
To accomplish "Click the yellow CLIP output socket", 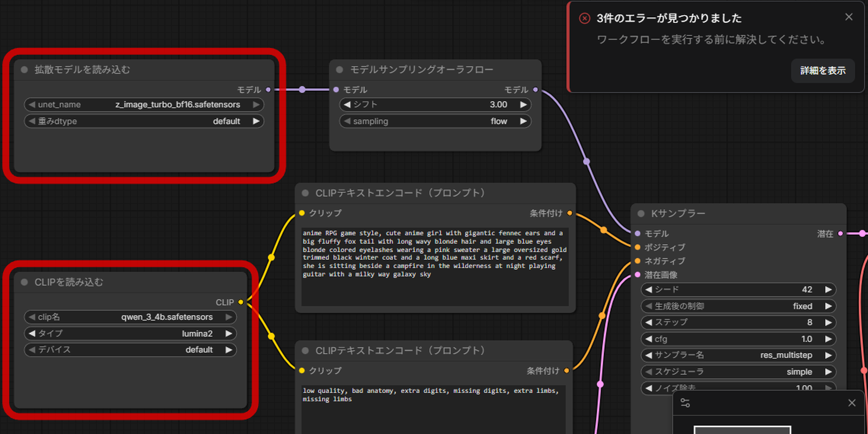I will coord(241,302).
